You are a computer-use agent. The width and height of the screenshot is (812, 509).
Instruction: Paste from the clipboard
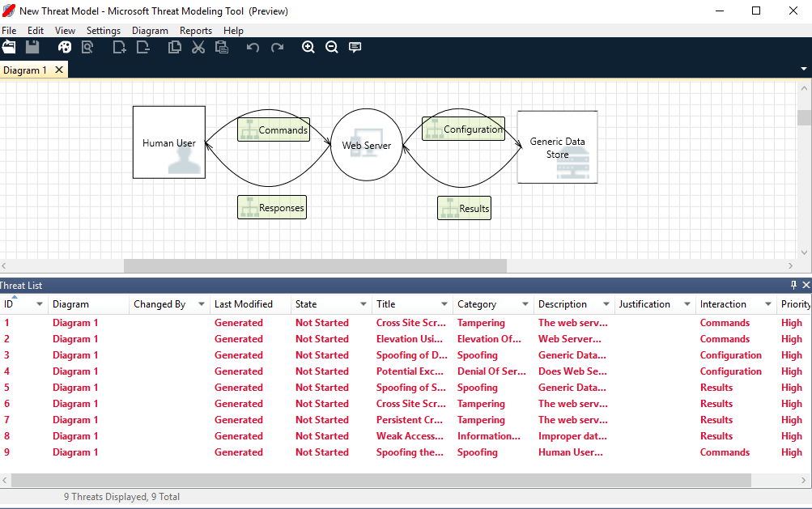point(221,47)
